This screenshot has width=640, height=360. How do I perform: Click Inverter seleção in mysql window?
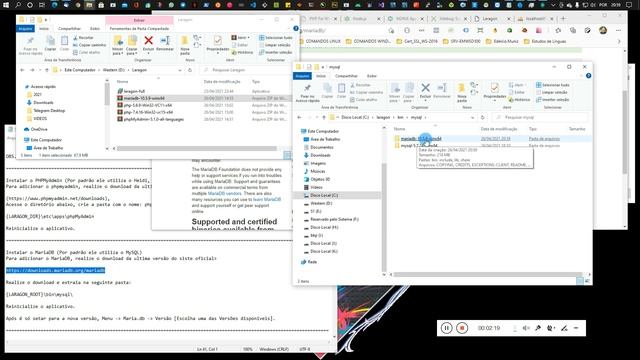pyautogui.click(x=552, y=100)
